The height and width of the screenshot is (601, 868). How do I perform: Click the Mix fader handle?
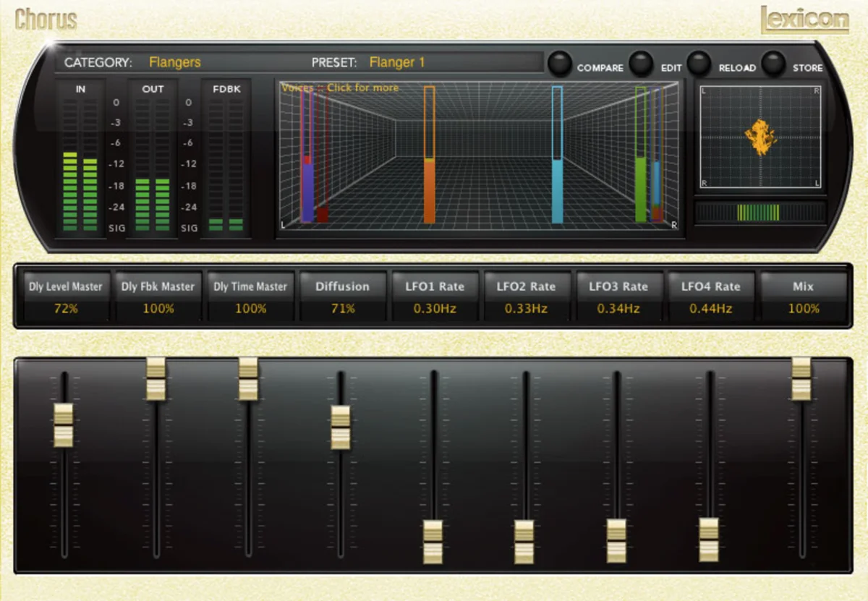tap(801, 379)
